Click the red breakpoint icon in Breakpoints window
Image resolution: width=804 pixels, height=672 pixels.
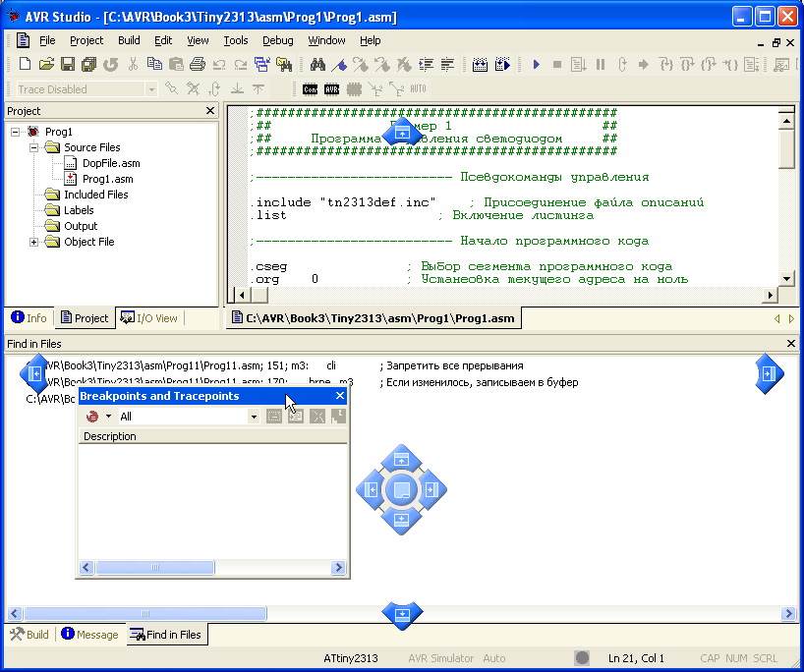92,417
